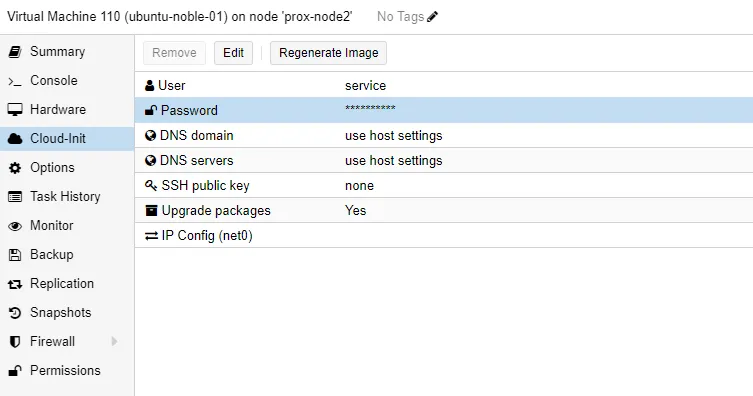The height and width of the screenshot is (396, 753).
Task: Click the Cloud-Init cloud icon
Action: [x=15, y=139]
